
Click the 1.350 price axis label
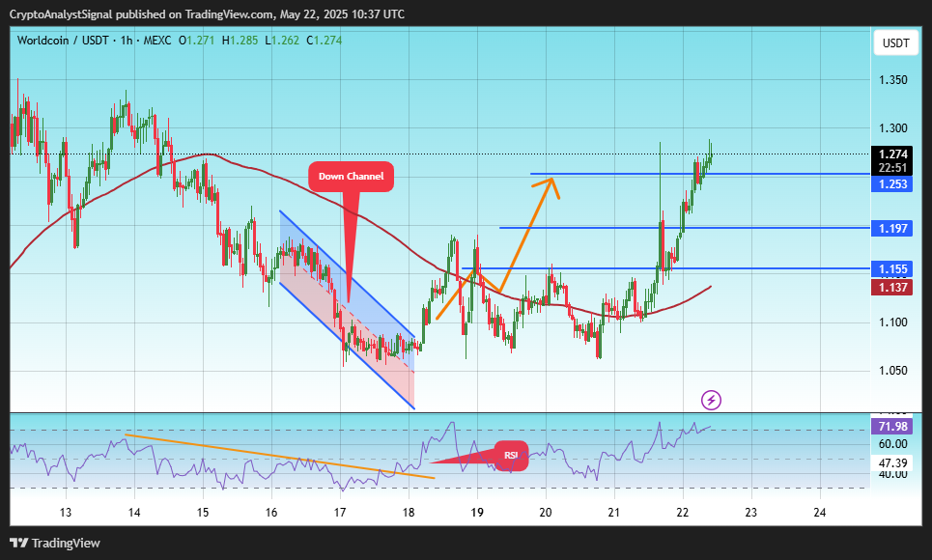892,80
